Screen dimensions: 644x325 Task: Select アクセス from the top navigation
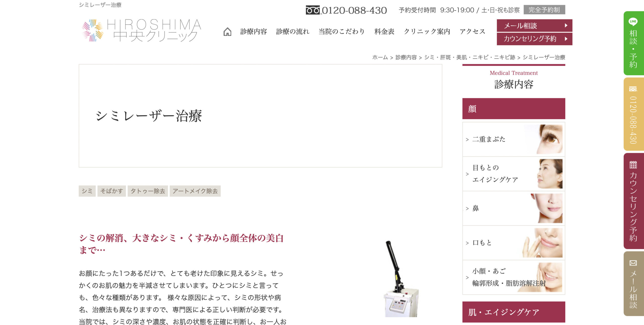click(x=472, y=31)
